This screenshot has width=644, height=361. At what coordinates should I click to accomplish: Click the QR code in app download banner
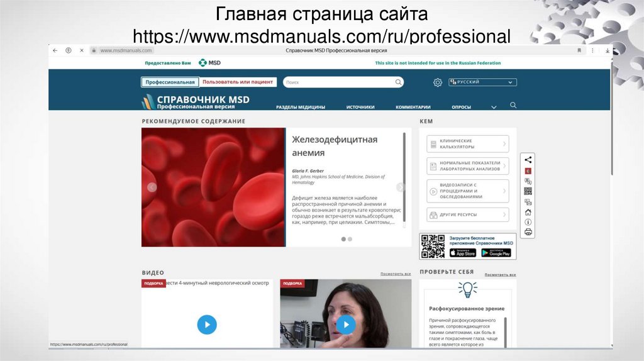433,247
